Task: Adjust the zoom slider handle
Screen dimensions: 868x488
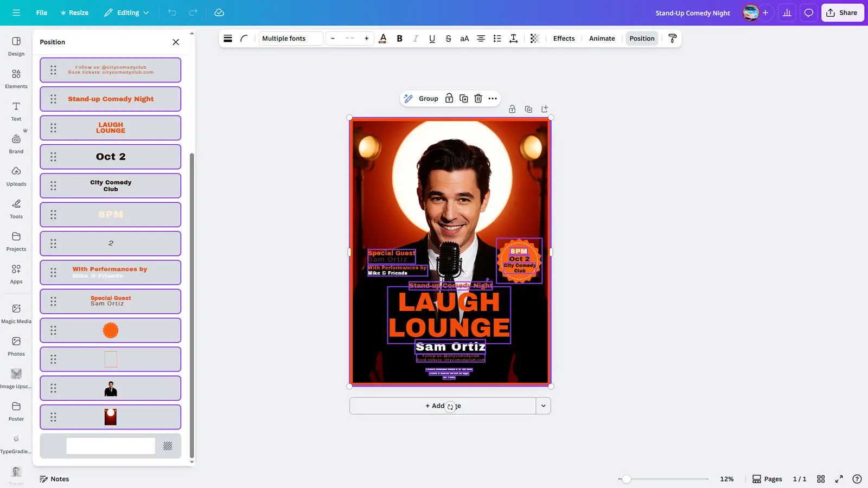Action: 627,479
